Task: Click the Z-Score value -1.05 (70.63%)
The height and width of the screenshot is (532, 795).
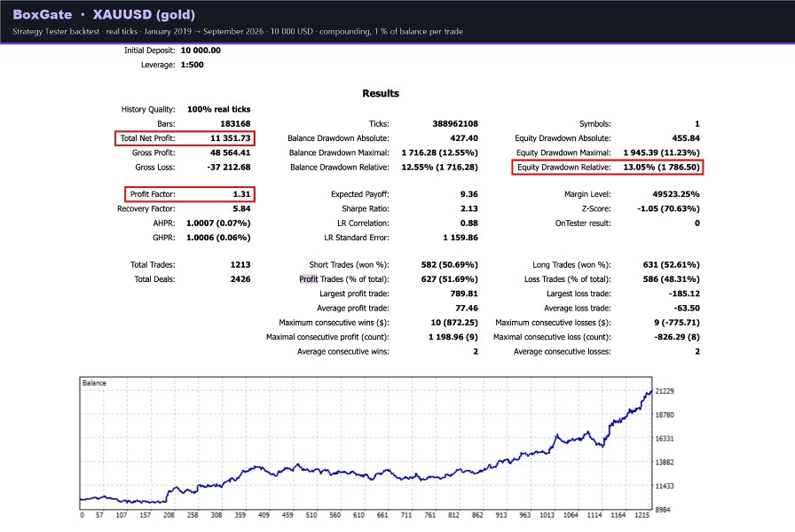Action: (668, 208)
